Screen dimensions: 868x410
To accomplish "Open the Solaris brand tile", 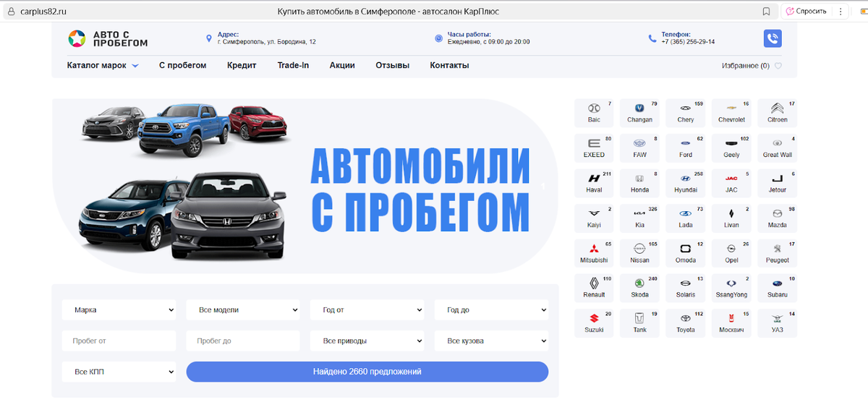I will pyautogui.click(x=686, y=288).
